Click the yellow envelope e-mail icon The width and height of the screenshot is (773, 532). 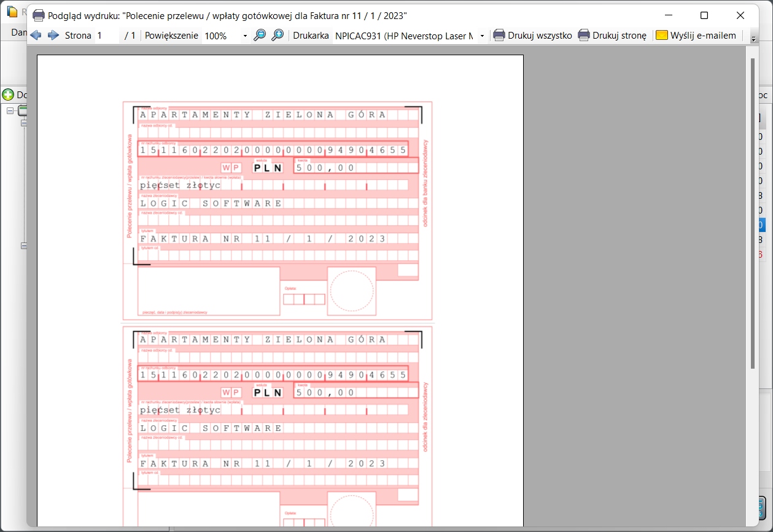661,36
